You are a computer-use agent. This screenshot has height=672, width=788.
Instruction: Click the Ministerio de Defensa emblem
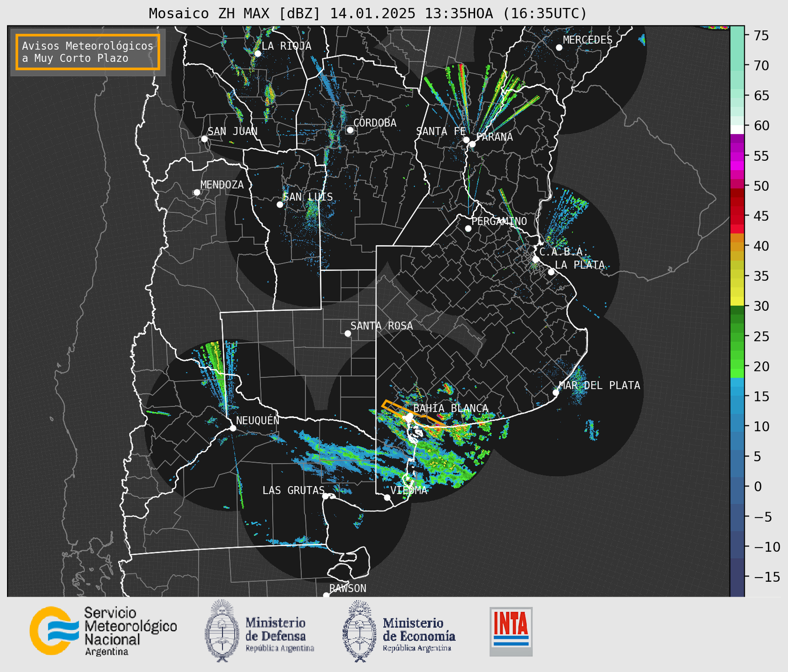pos(221,631)
